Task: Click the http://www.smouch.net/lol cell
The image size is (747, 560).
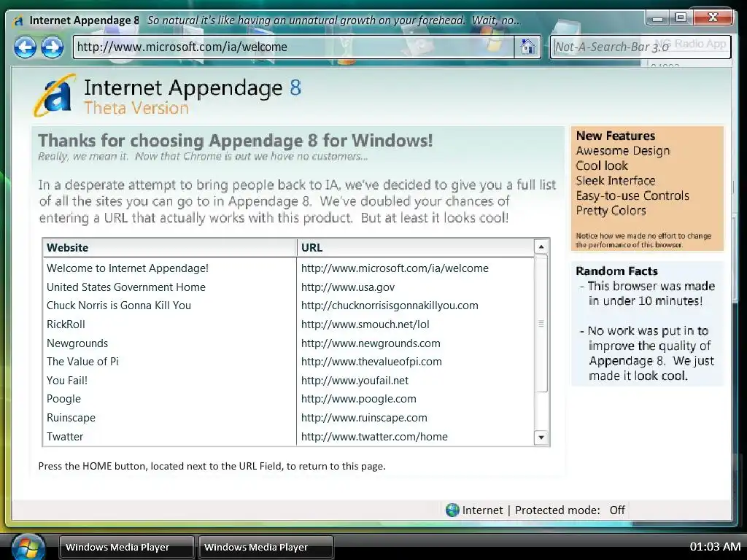Action: (x=365, y=324)
